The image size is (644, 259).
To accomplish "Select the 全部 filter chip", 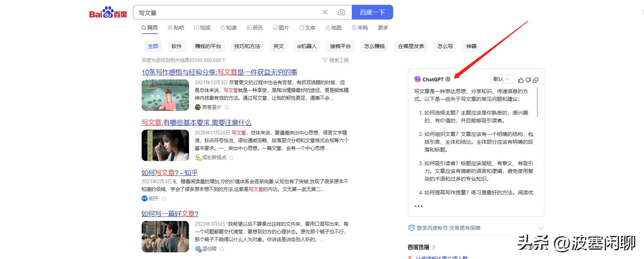I will pos(153,46).
